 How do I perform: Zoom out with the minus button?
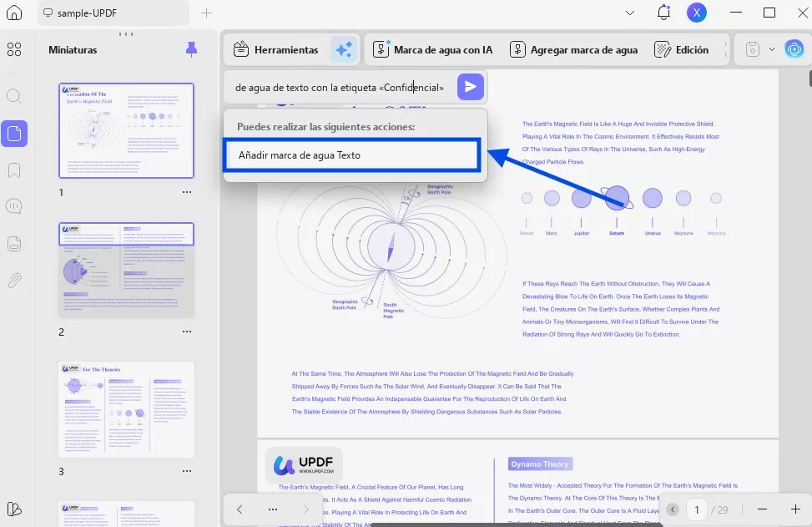click(x=762, y=509)
